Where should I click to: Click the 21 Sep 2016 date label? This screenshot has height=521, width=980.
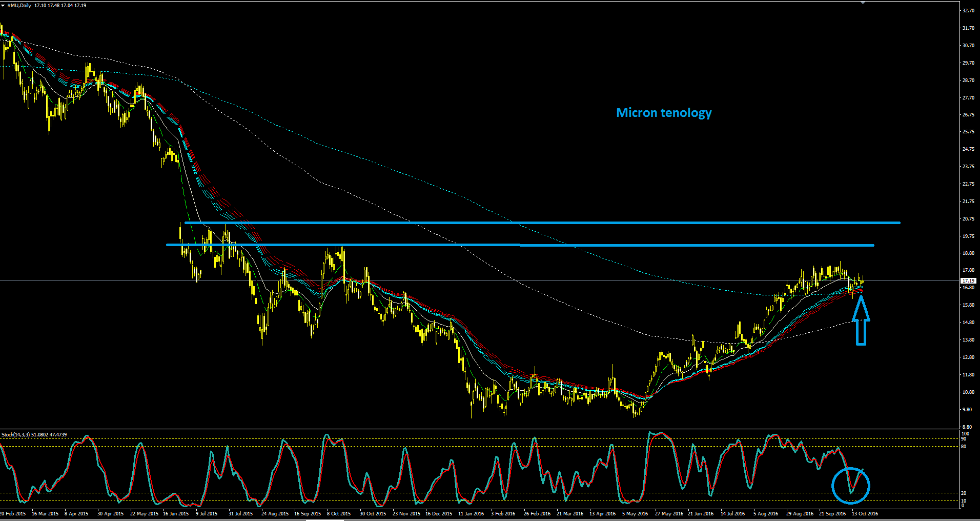(x=832, y=514)
